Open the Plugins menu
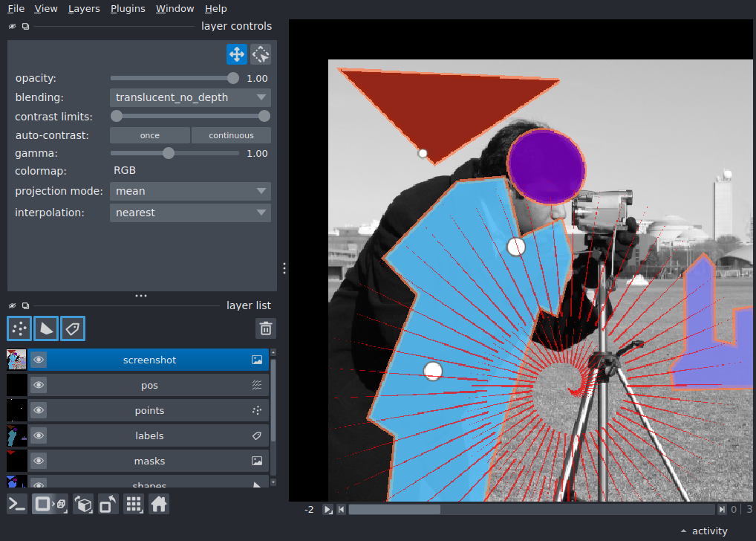Viewport: 756px width, 541px height. (x=128, y=9)
